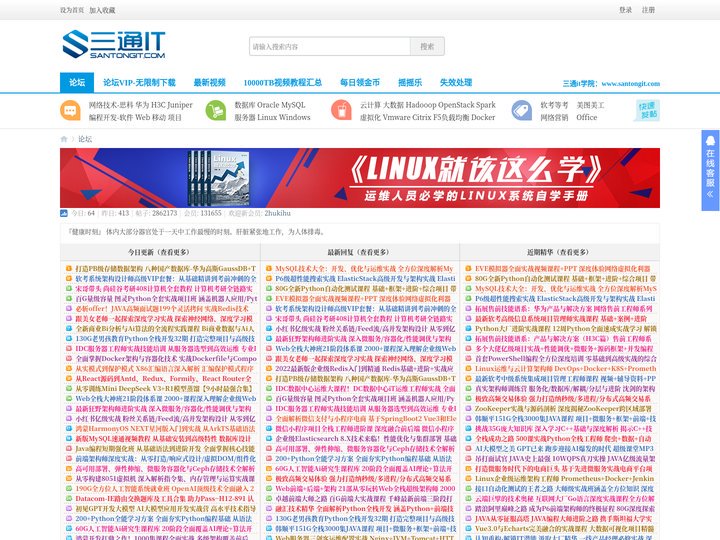The height and width of the screenshot is (540, 720).
Task: Open the blue tag 软考等考 category icon
Action: click(522, 111)
